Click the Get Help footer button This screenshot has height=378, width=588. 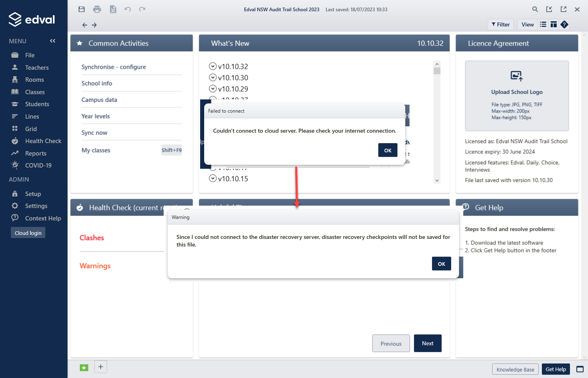tap(556, 370)
